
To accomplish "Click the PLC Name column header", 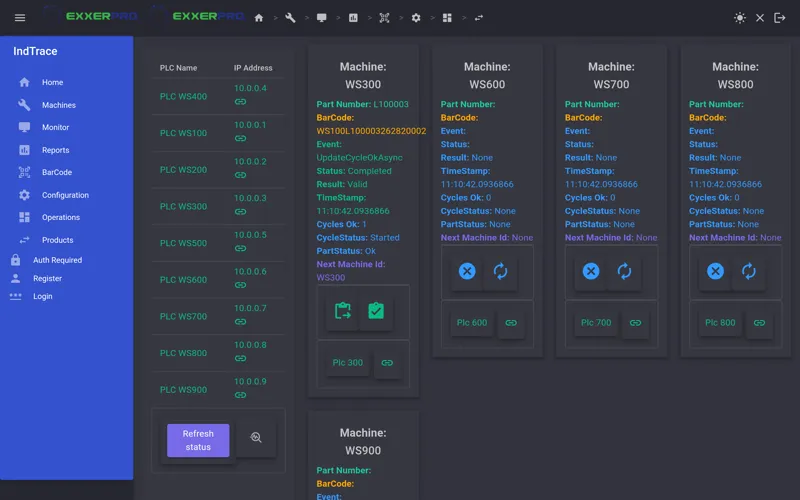I will tap(178, 68).
